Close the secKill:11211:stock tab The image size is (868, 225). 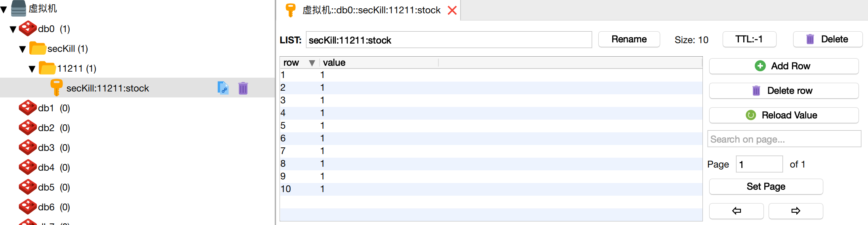click(452, 10)
